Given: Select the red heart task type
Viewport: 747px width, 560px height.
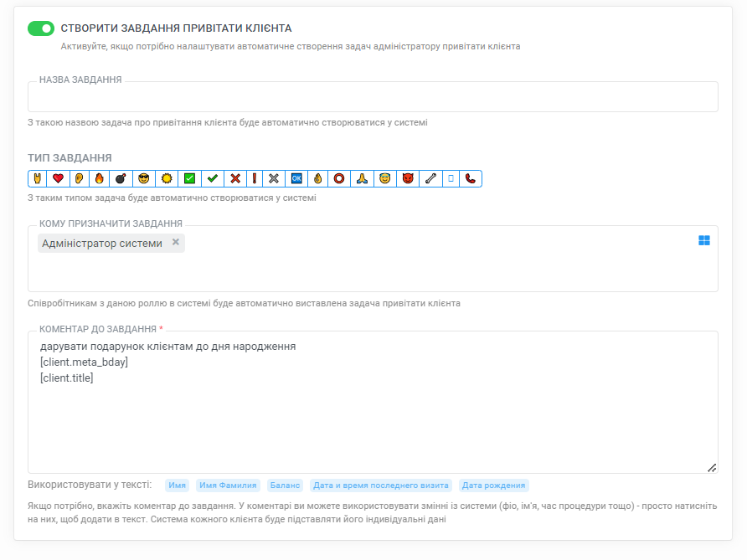Looking at the screenshot, I should (58, 178).
